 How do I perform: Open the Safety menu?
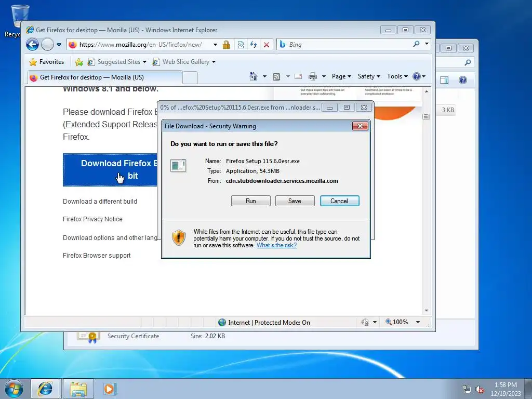(x=369, y=76)
